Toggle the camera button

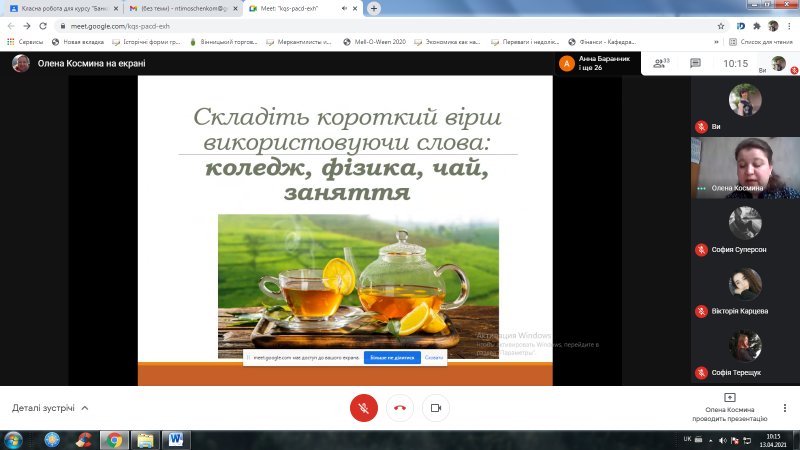436,408
